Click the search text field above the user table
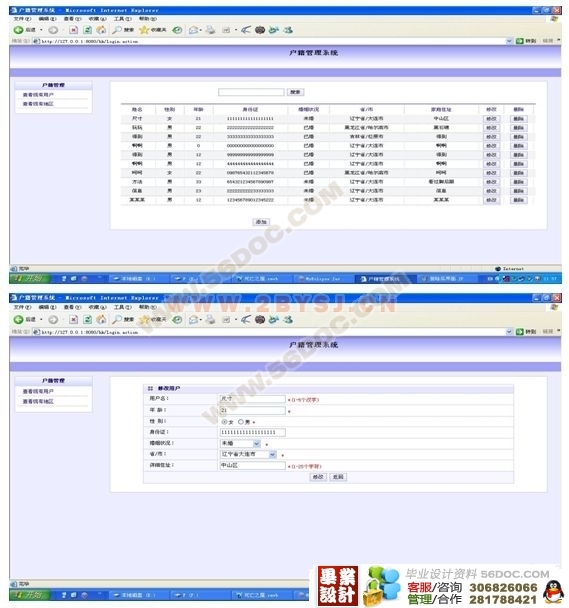This screenshot has width=569, height=608. tap(251, 92)
